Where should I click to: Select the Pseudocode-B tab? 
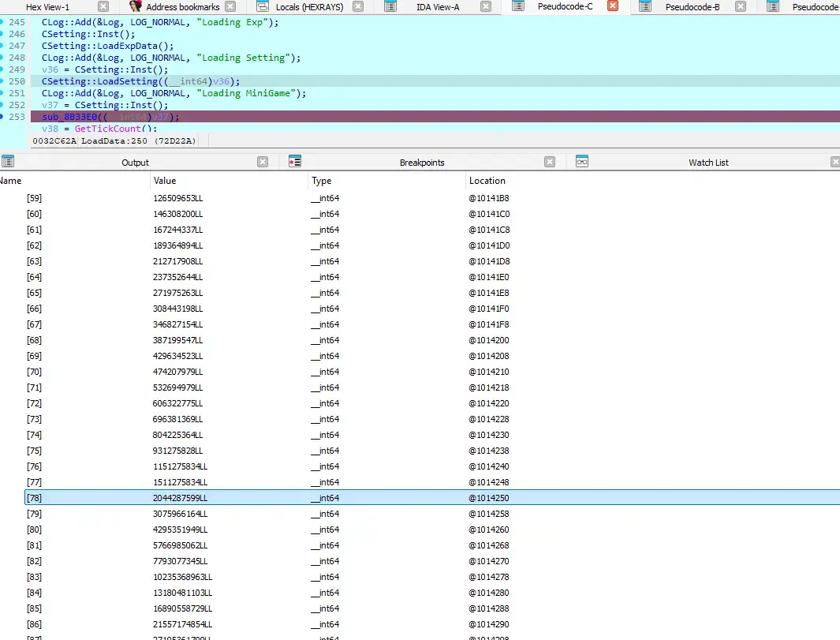click(693, 7)
